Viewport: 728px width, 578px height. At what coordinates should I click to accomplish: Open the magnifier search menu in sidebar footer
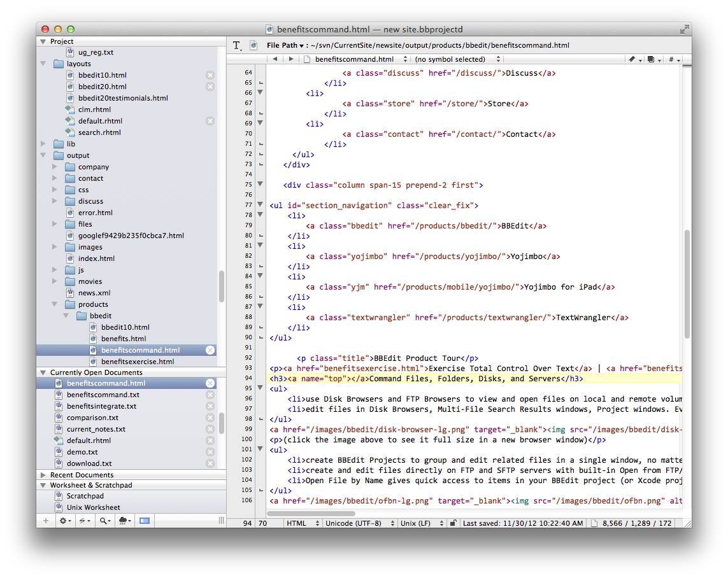click(x=104, y=521)
